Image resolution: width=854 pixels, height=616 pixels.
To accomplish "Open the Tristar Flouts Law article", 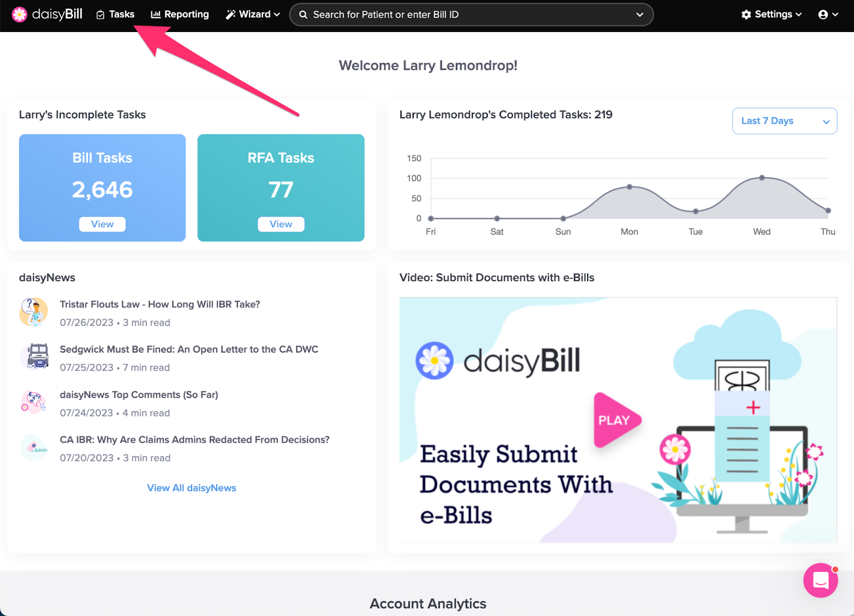I will [x=159, y=304].
